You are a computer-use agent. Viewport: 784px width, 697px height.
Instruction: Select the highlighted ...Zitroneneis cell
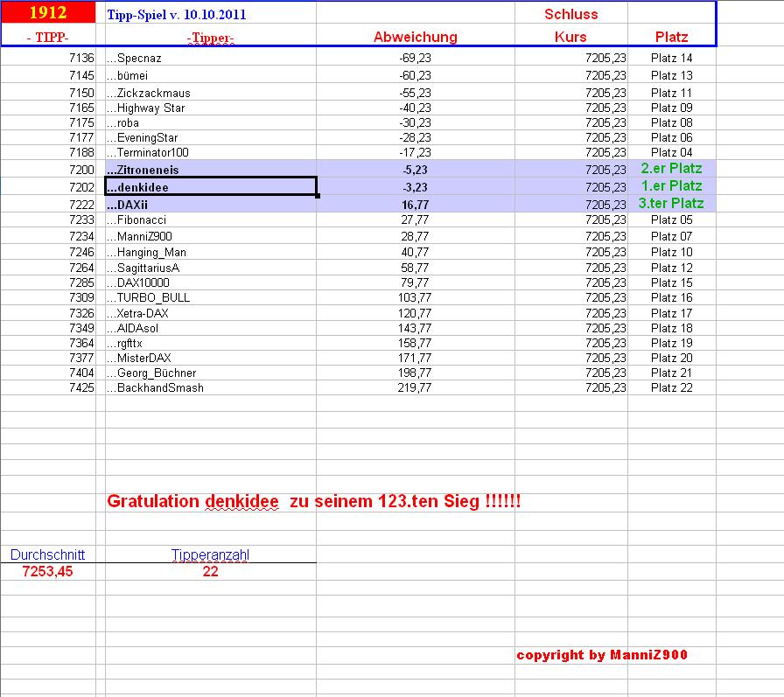pyautogui.click(x=211, y=170)
